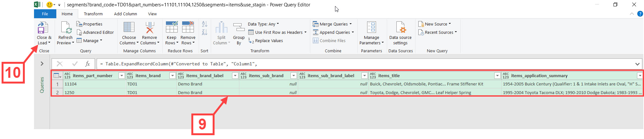Select the Frame Stiffener Kit title cell
Viewport: 644px width, 139px height.
(435, 84)
